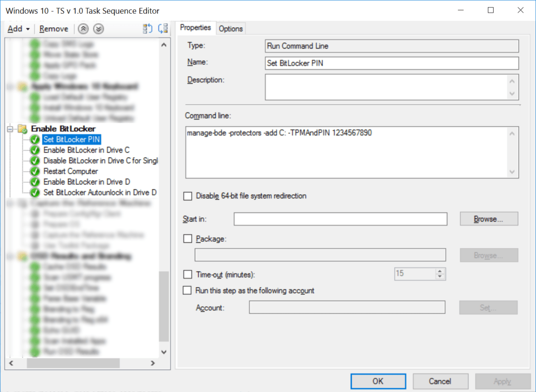Select the Properties tab
This screenshot has width=536, height=392.
pyautogui.click(x=196, y=28)
